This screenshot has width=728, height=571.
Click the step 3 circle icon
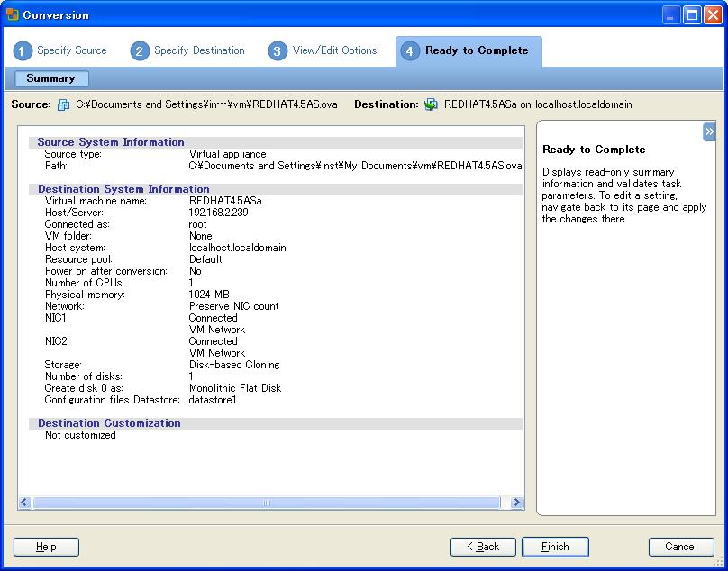[278, 50]
